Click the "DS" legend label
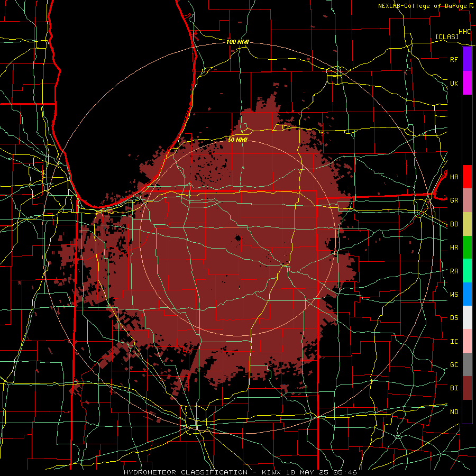The height and width of the screenshot is (476, 476). coord(454,318)
